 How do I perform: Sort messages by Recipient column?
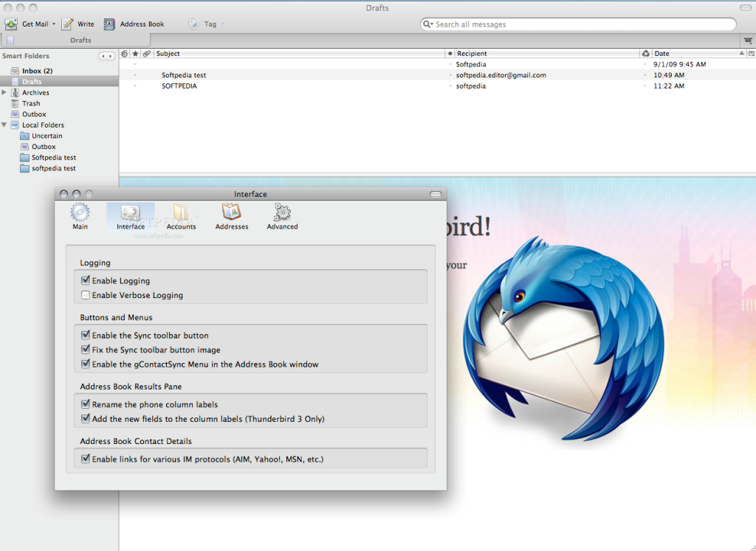(547, 53)
